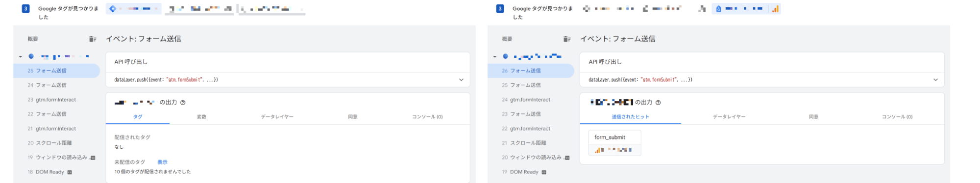Click badge icon beside 19 DOM Ready
The width and height of the screenshot is (980, 183).
[x=544, y=172]
